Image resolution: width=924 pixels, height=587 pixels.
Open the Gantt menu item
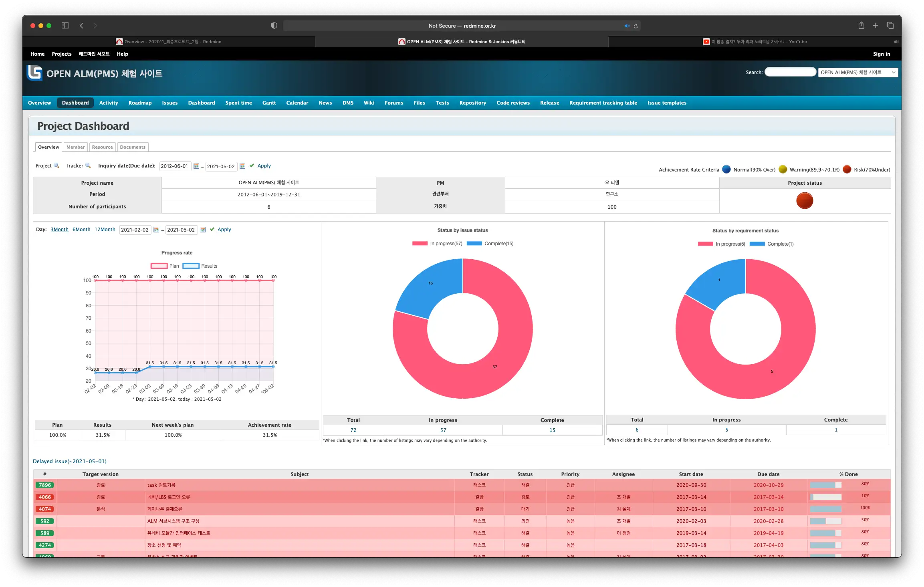click(x=269, y=103)
